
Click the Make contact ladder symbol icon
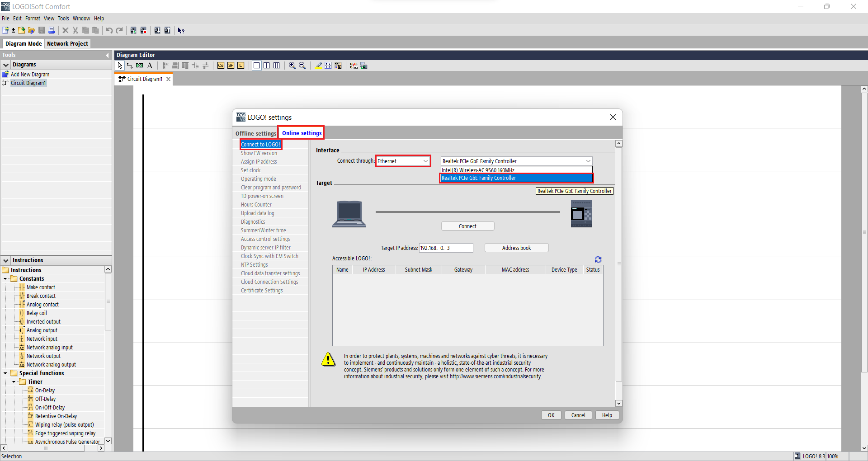tap(22, 287)
